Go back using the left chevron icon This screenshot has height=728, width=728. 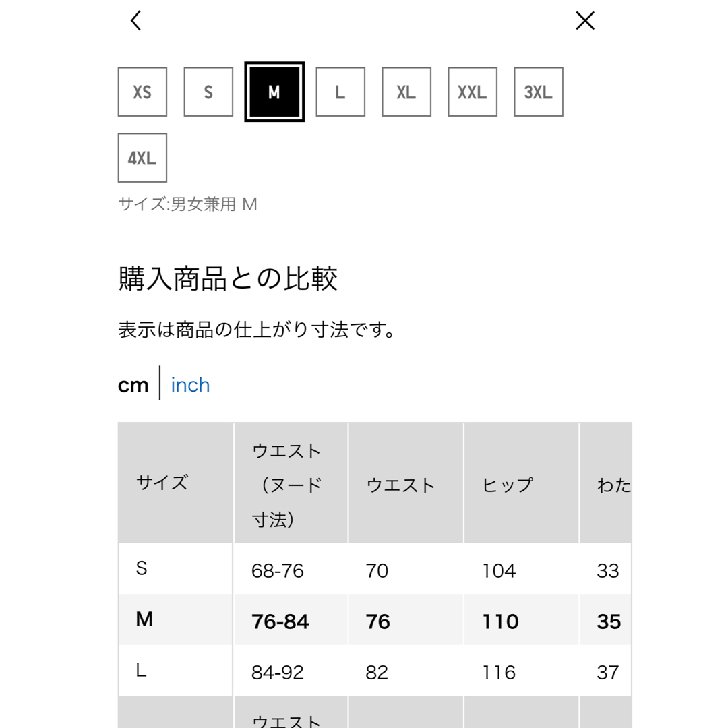[135, 21]
